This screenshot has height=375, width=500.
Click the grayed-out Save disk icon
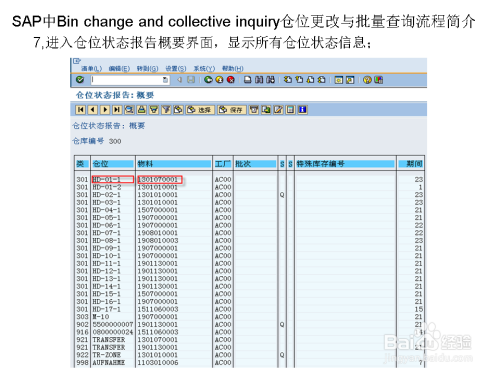pyautogui.click(x=191, y=80)
